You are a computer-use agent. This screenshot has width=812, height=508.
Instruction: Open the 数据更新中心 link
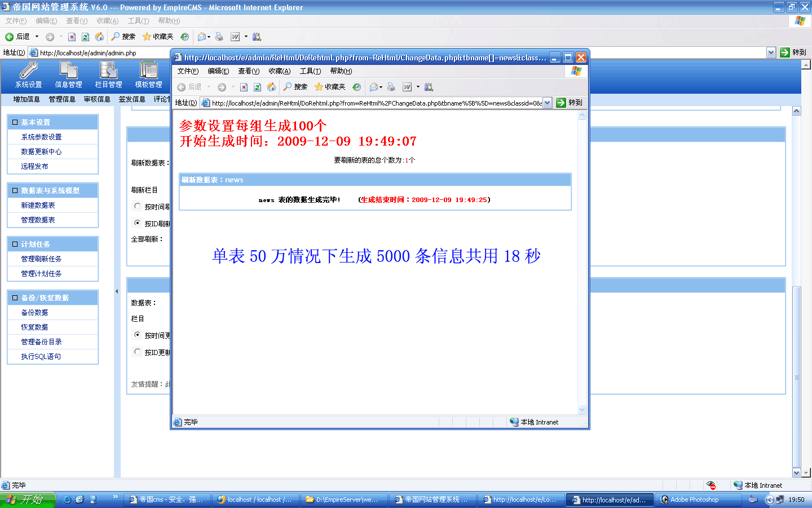[41, 152]
